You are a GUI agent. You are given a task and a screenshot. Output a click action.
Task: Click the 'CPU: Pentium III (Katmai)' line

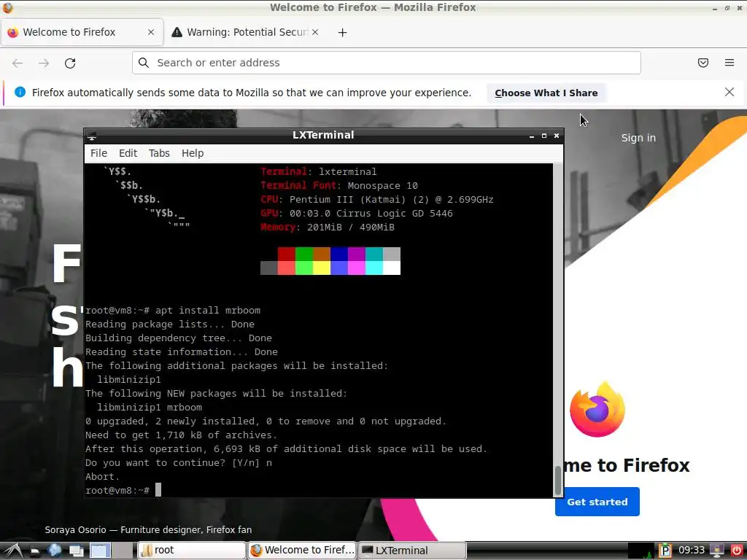[x=377, y=199]
